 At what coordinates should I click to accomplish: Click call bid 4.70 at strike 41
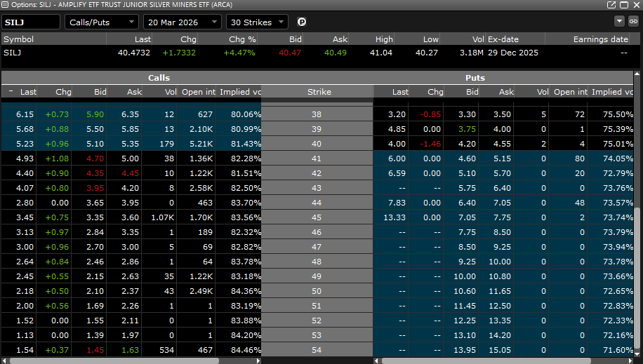[x=95, y=159]
